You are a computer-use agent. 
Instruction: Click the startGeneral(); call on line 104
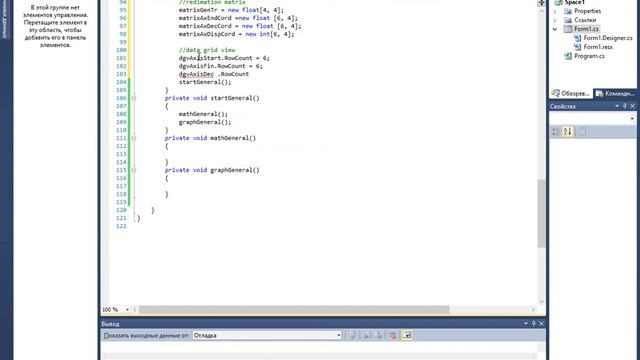(205, 82)
